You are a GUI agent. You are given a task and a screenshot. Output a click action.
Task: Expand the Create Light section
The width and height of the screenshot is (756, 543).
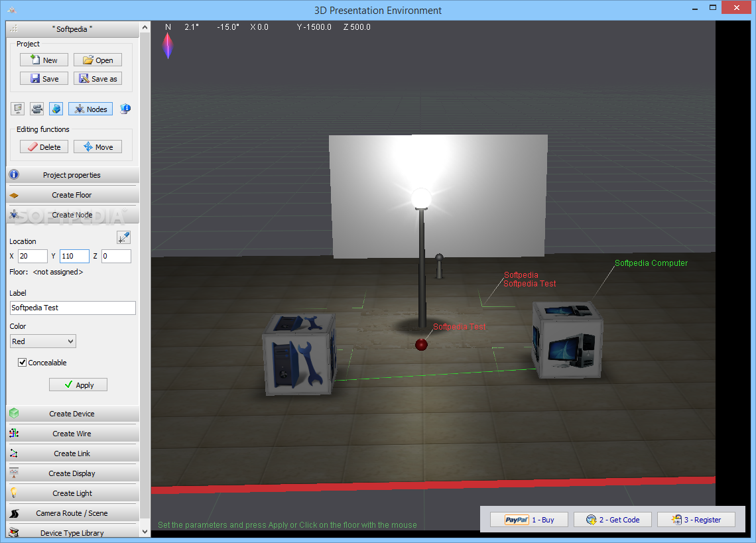(x=72, y=493)
